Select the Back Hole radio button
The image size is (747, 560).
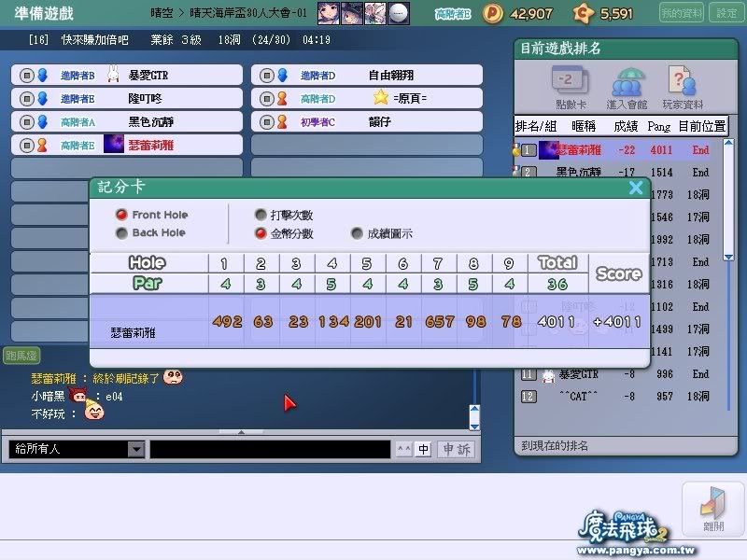121,232
